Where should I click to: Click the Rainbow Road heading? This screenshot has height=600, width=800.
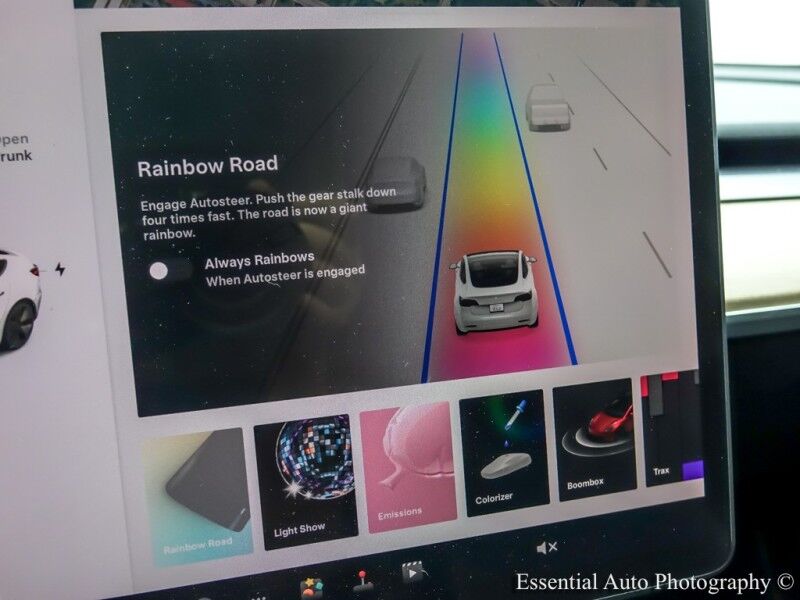click(207, 166)
